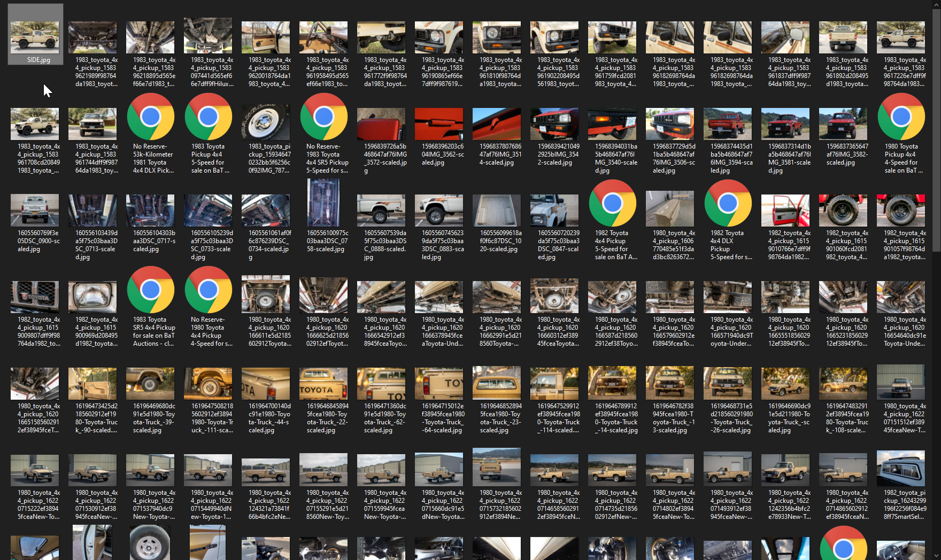This screenshot has height=560, width=941.
Task: Select thumbnail of 1980-Toyota-Truck_-22-scaled.jpg
Action: [x=323, y=384]
